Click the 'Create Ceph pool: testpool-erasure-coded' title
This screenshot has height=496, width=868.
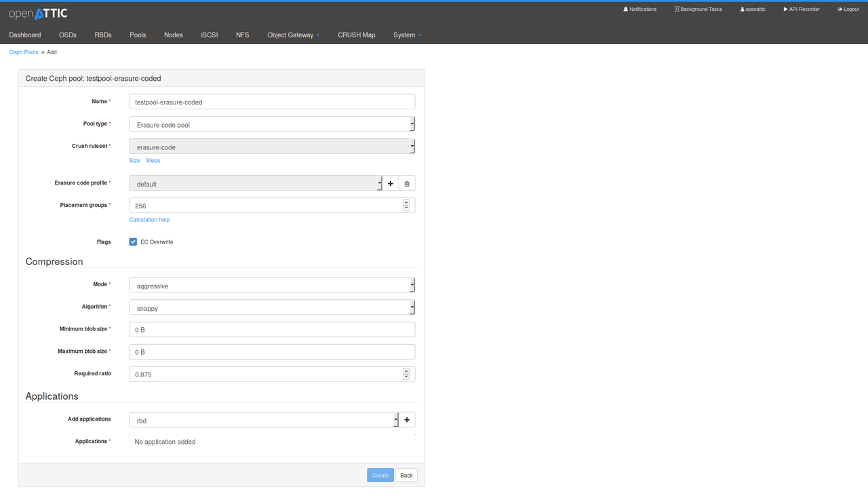coord(94,78)
